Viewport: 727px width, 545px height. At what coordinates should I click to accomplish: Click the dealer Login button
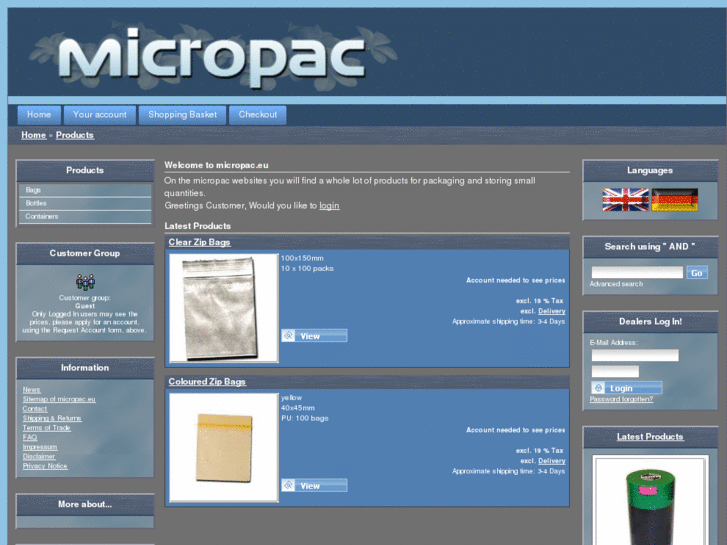coord(626,388)
